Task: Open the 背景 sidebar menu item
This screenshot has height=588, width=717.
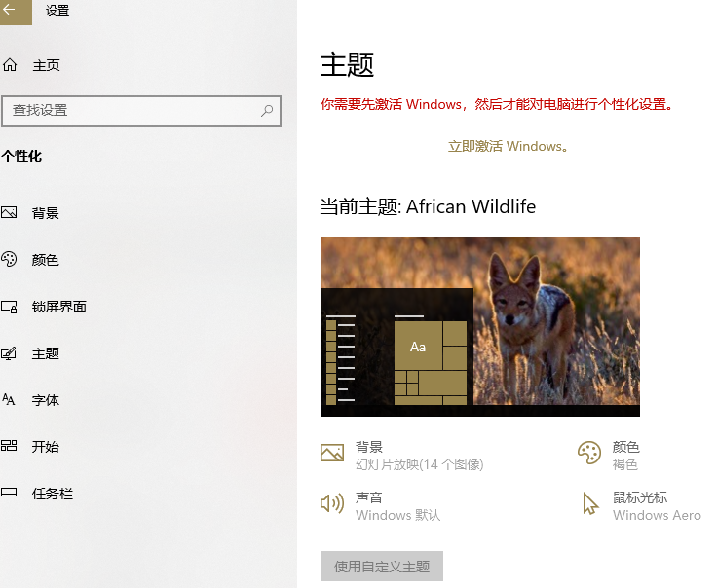Action: coord(46,213)
